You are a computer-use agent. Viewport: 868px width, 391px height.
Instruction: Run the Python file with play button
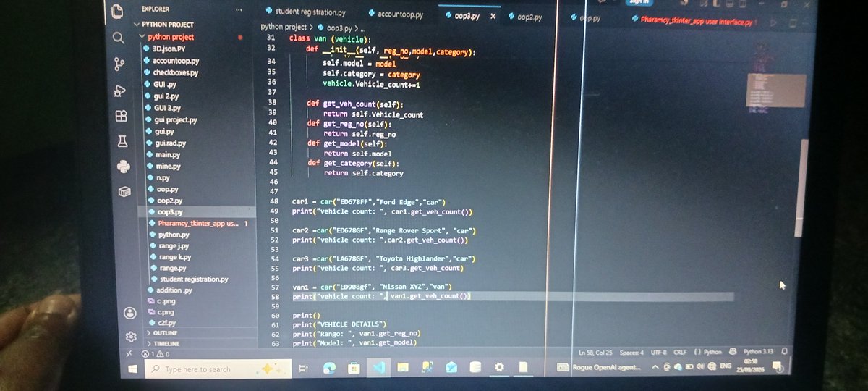(x=773, y=22)
